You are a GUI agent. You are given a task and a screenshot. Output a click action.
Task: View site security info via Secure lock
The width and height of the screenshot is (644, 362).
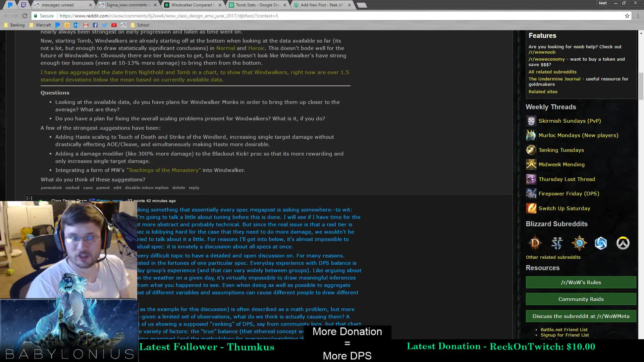pyautogui.click(x=44, y=16)
